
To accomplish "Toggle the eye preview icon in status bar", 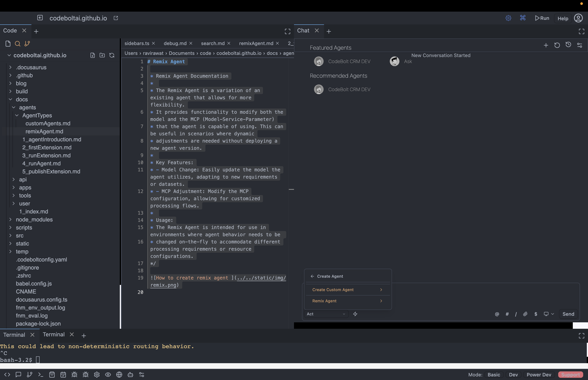I will tap(108, 375).
